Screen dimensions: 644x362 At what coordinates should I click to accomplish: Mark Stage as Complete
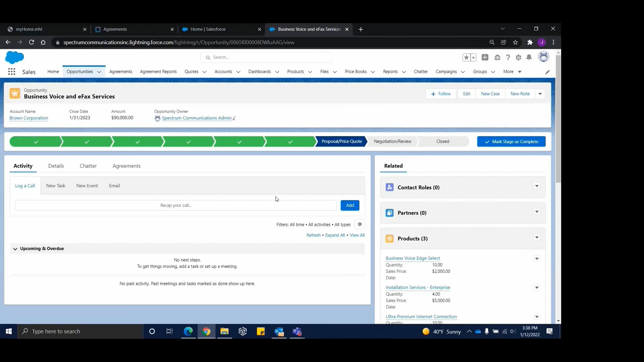[511, 141]
